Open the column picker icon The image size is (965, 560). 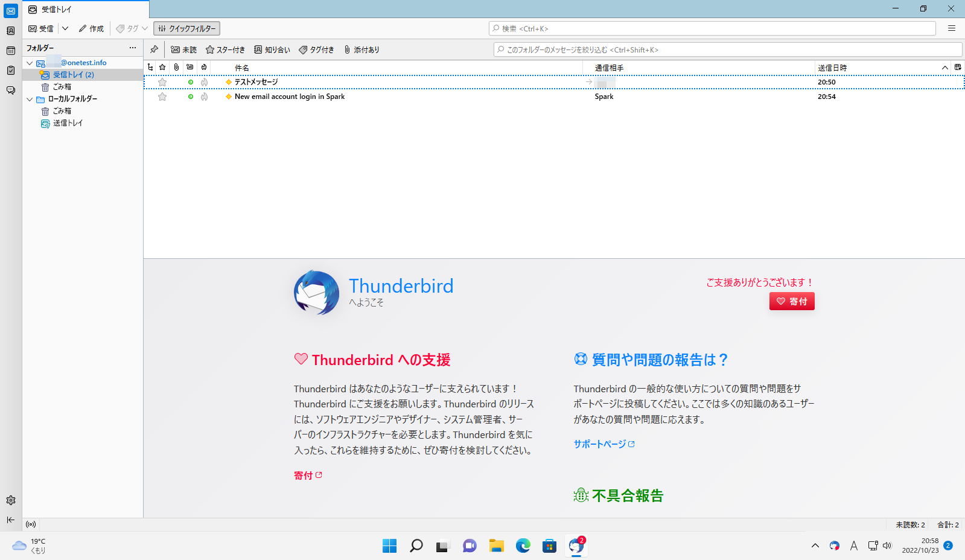tap(958, 67)
